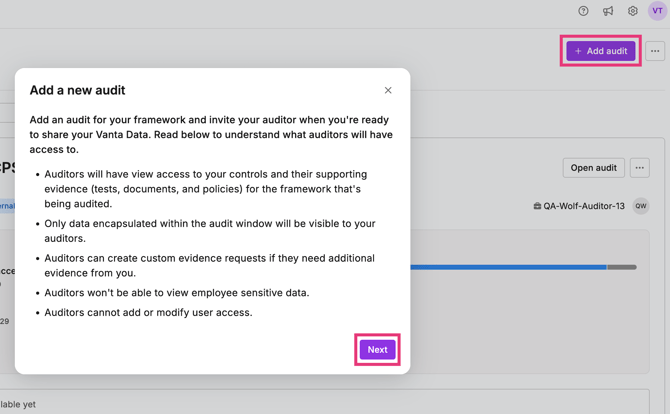Click the bold intro paragraph in the dialog
This screenshot has height=414, width=670.
click(211, 134)
